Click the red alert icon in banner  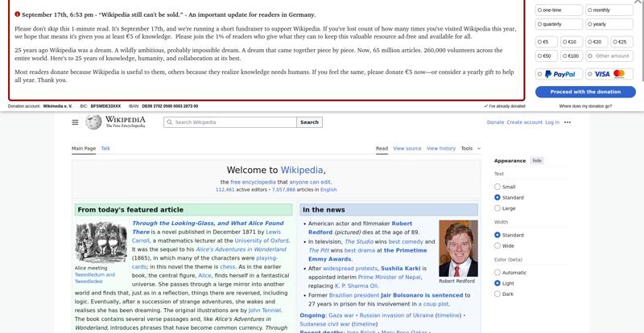(x=17, y=14)
